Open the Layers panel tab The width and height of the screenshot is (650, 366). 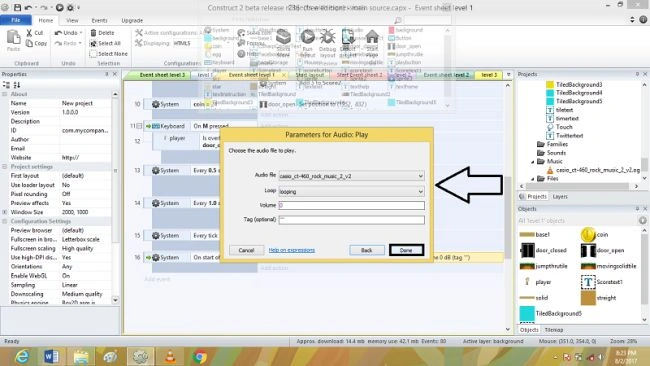[560, 196]
